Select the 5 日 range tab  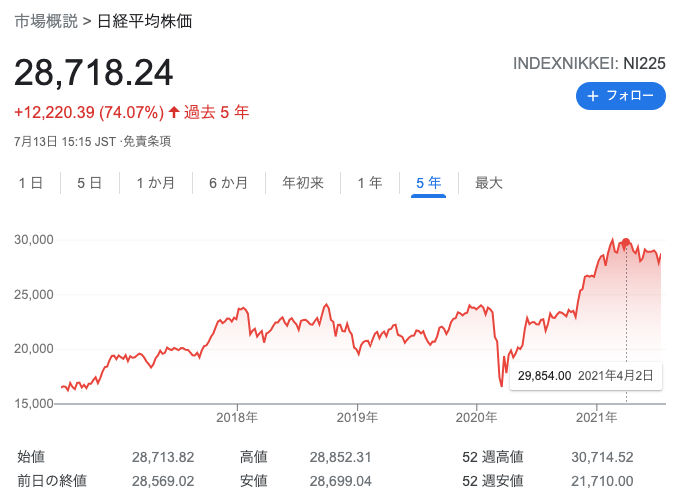tap(89, 183)
